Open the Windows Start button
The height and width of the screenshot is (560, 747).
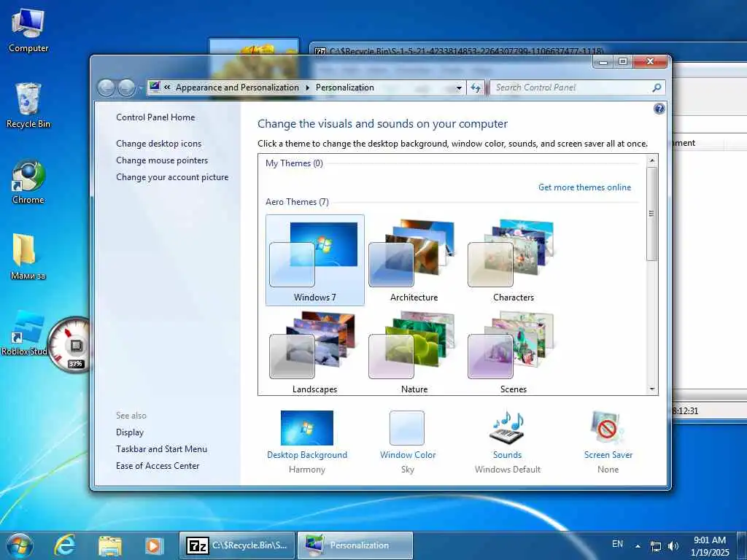click(x=20, y=545)
